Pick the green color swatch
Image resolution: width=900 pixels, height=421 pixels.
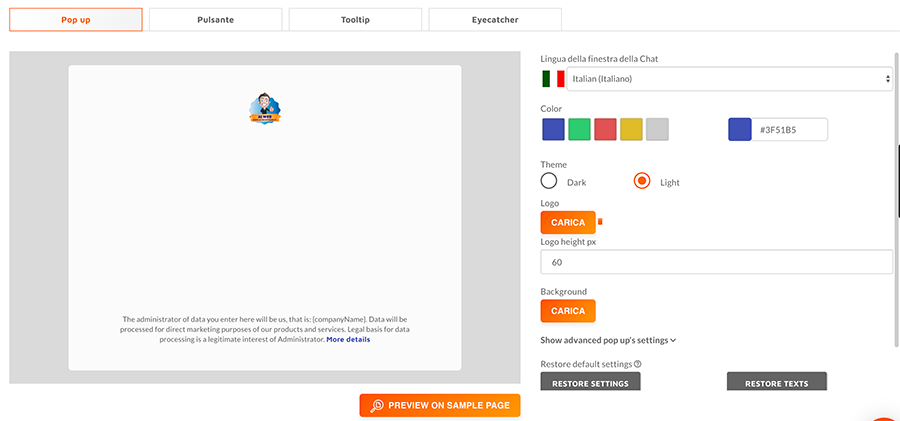pyautogui.click(x=579, y=129)
